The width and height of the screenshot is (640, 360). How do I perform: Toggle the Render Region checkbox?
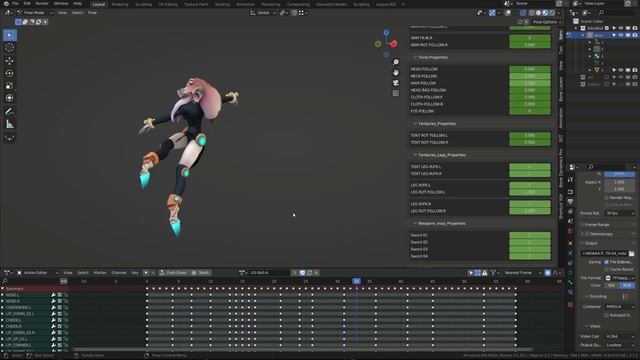(x=606, y=198)
